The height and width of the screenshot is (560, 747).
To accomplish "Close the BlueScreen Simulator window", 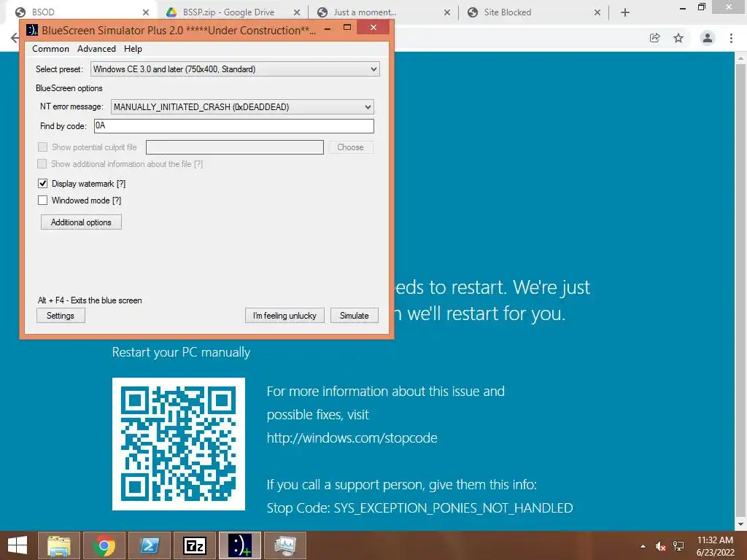I will click(373, 28).
